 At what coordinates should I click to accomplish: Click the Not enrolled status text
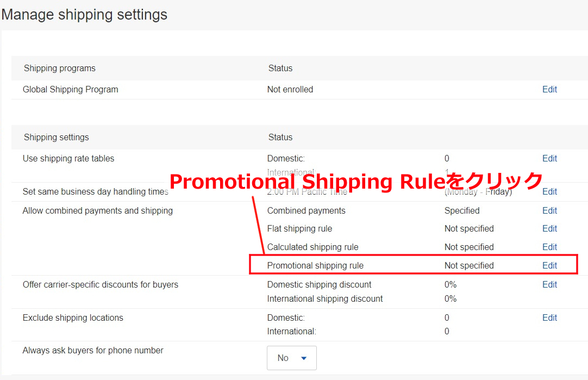click(x=290, y=89)
